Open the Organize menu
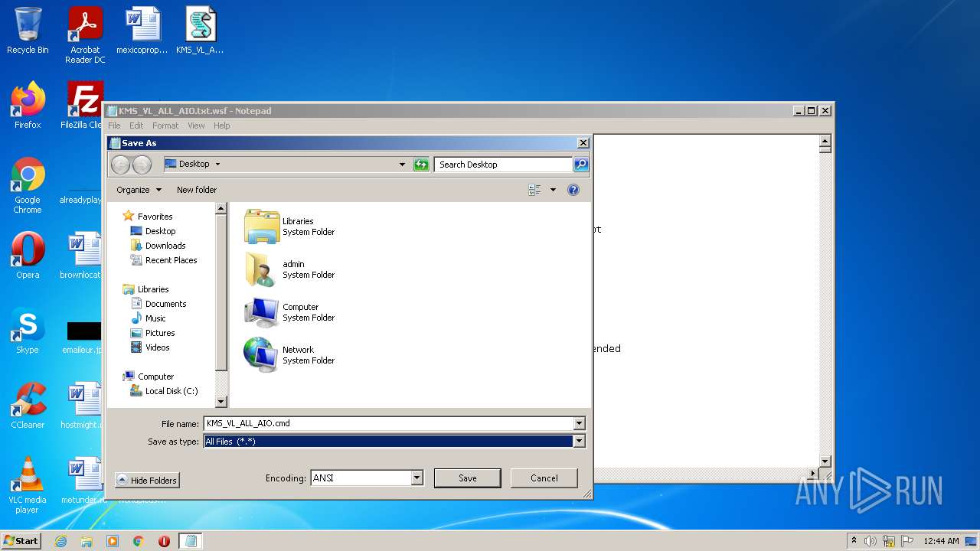The width and height of the screenshot is (980, 551). click(139, 190)
